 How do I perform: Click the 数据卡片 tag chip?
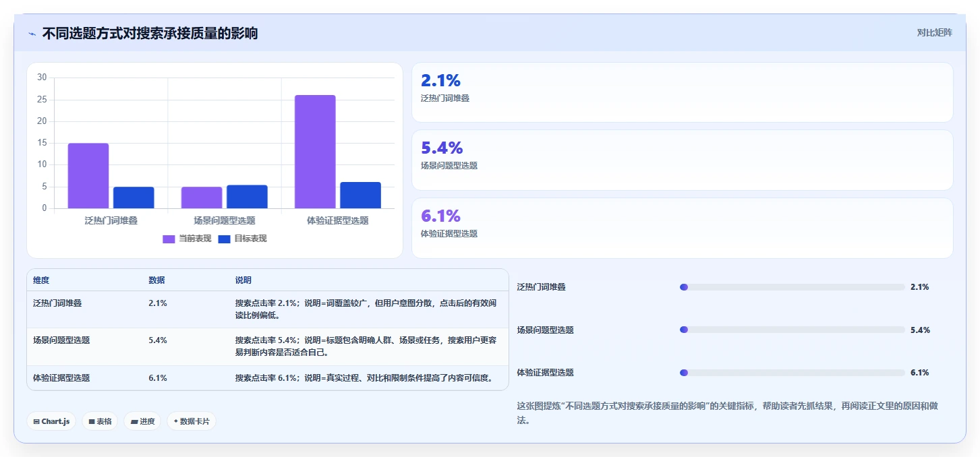click(x=192, y=421)
